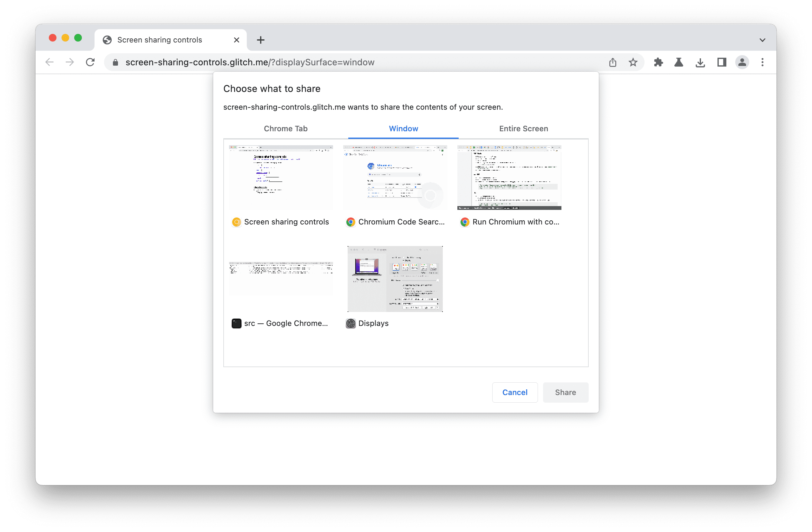The width and height of the screenshot is (812, 532).
Task: Click the Cancel button
Action: pos(514,391)
